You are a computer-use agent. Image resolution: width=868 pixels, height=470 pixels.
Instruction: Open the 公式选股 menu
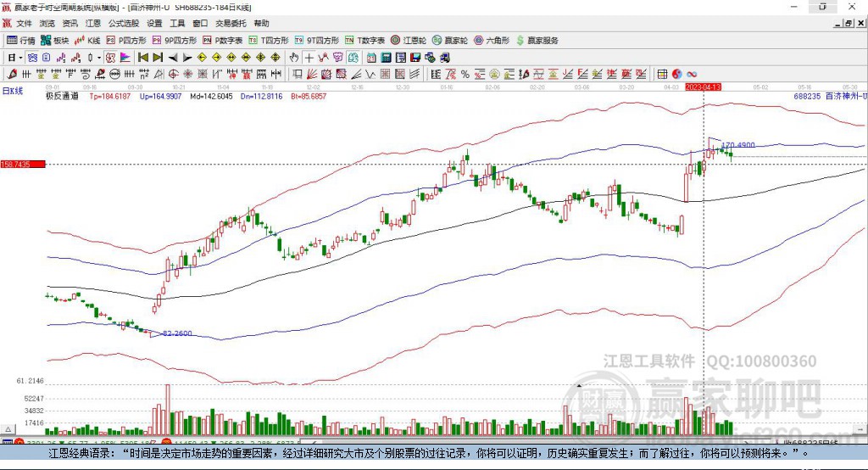(124, 23)
